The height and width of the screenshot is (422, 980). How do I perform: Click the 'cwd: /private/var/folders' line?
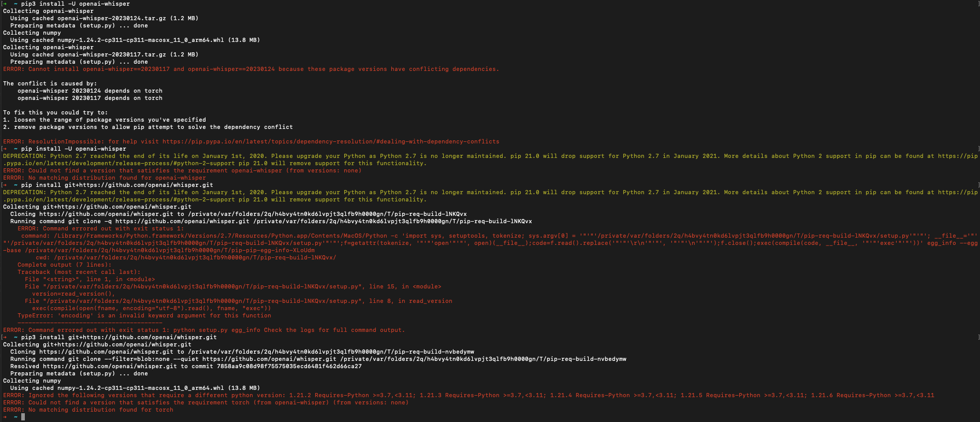[186, 257]
